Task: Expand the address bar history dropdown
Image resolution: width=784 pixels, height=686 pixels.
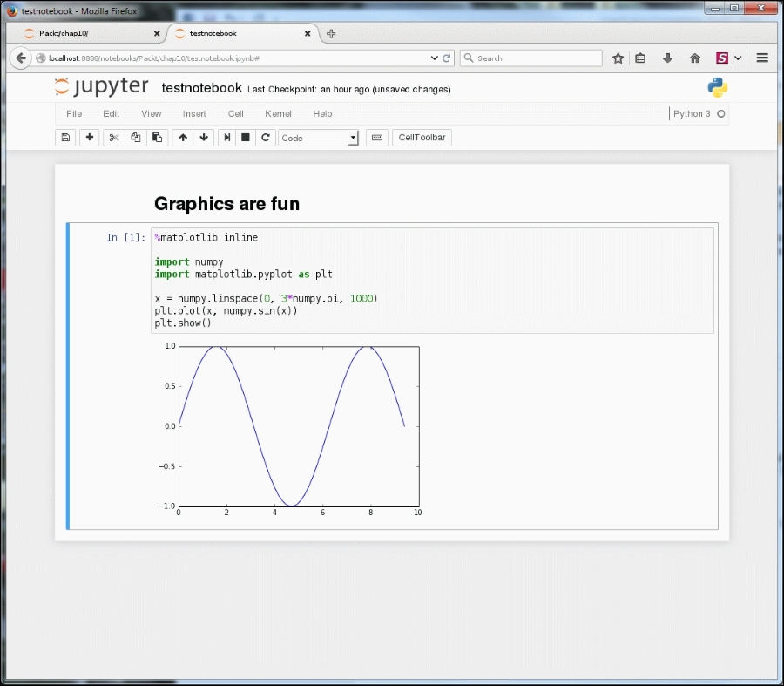Action: [434, 58]
